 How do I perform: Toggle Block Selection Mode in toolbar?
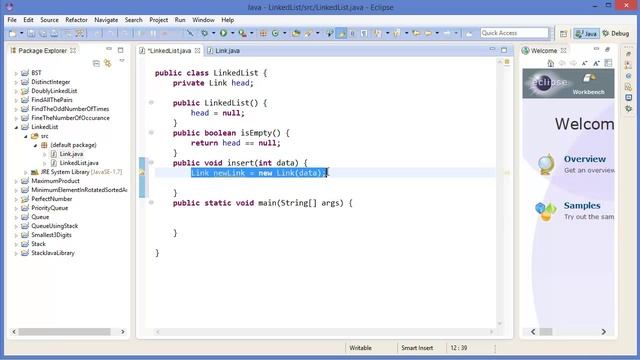point(353,33)
